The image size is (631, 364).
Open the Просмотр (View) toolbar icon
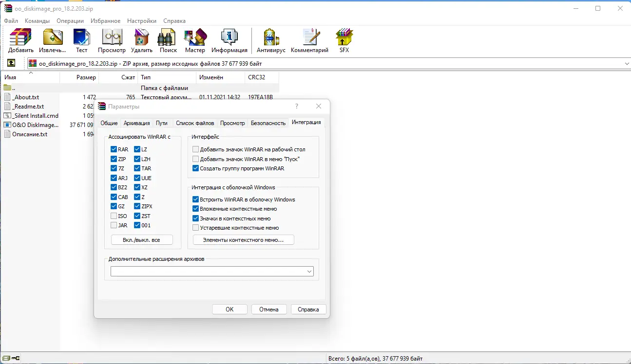pos(112,37)
